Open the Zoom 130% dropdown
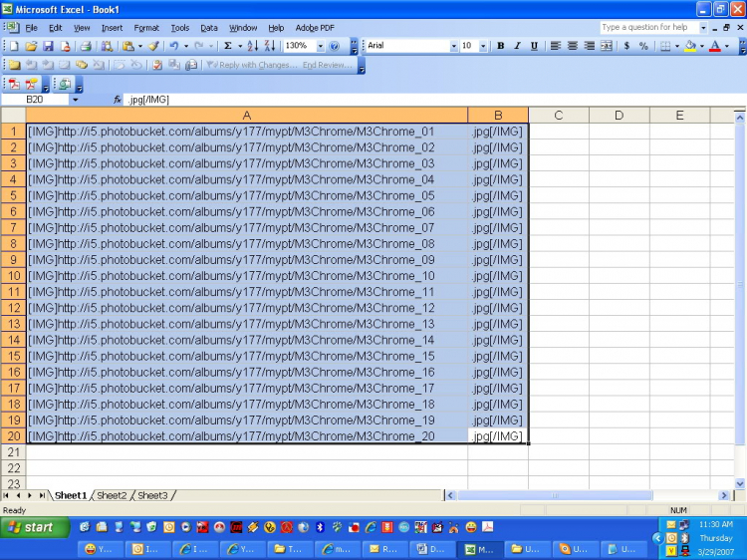747x560 pixels. pos(320,46)
